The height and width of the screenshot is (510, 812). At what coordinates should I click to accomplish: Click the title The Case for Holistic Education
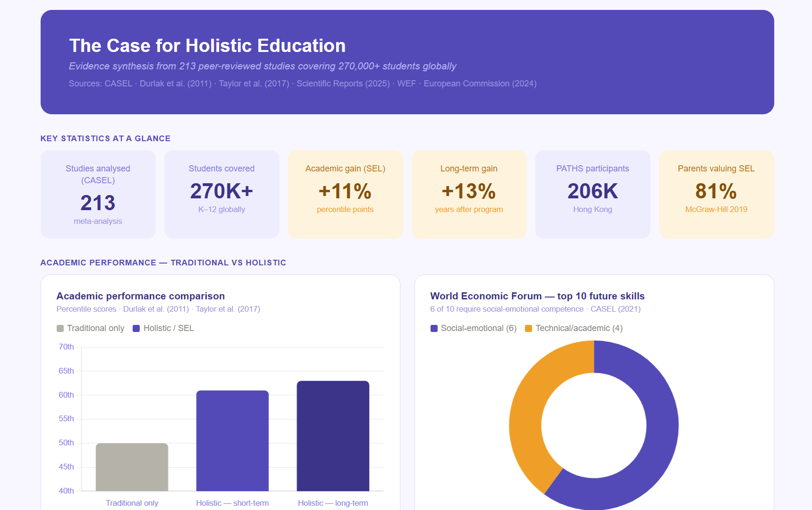click(x=207, y=46)
